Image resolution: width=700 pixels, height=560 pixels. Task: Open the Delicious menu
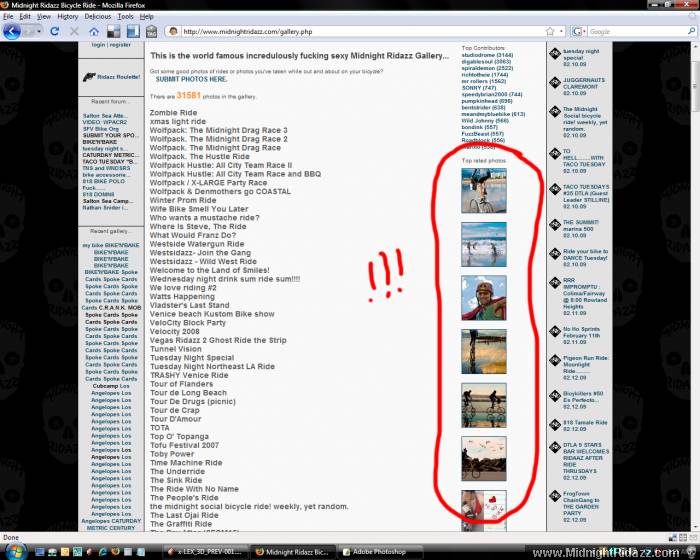tap(97, 17)
